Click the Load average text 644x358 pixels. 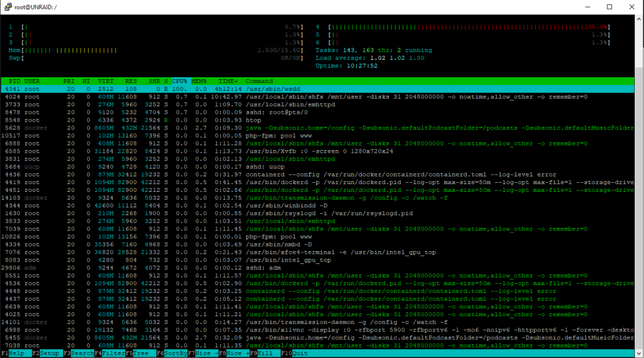(370, 59)
